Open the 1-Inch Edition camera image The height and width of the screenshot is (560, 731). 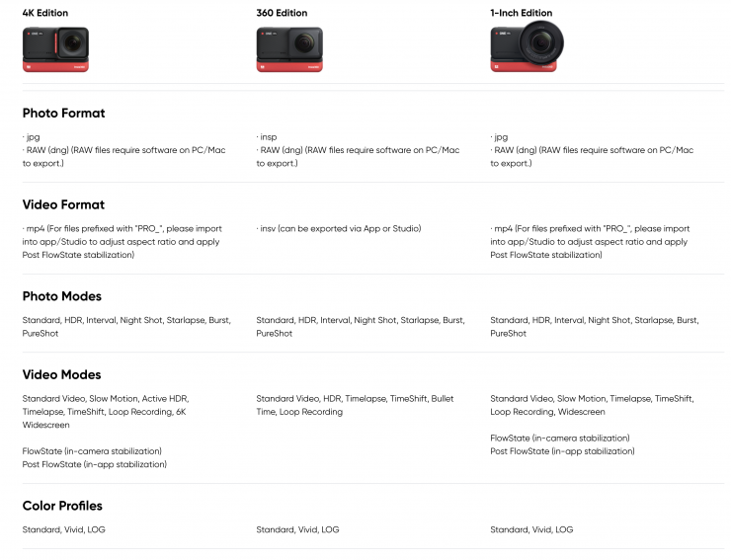pyautogui.click(x=525, y=47)
